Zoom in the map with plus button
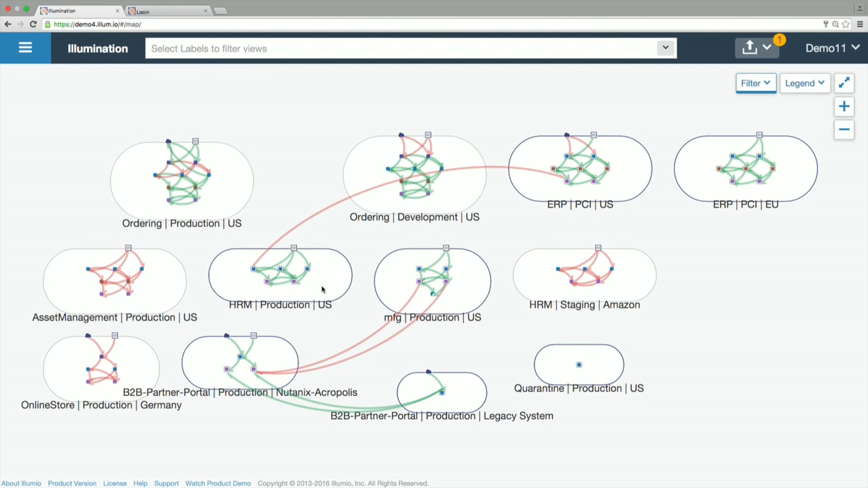Image resolution: width=868 pixels, height=488 pixels. [x=844, y=106]
